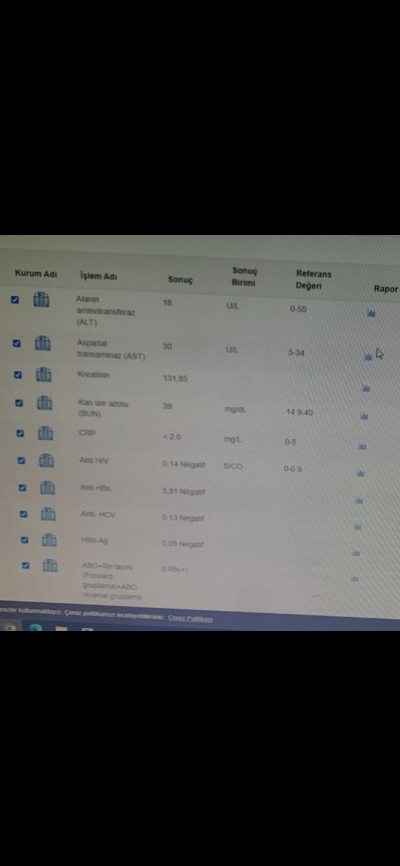This screenshot has width=400, height=866.
Task: Click the institution icon in HBs-Ag row
Action: click(x=49, y=539)
